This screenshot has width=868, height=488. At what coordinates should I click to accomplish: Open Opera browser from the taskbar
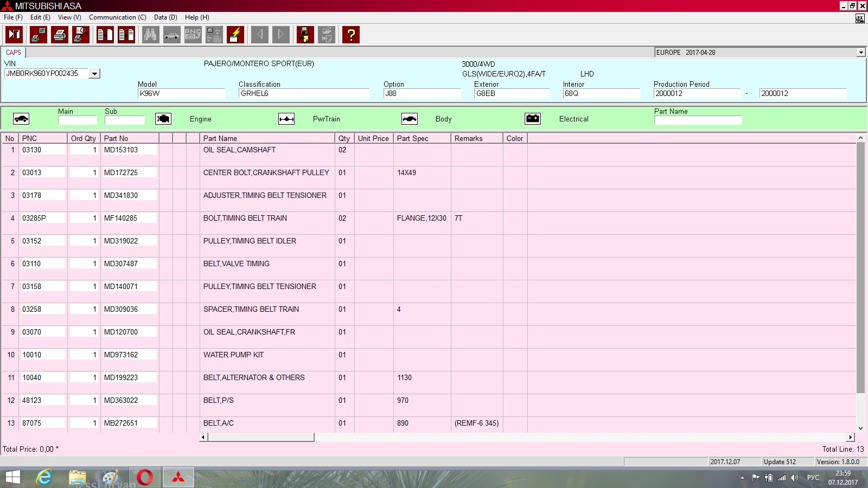pos(145,477)
